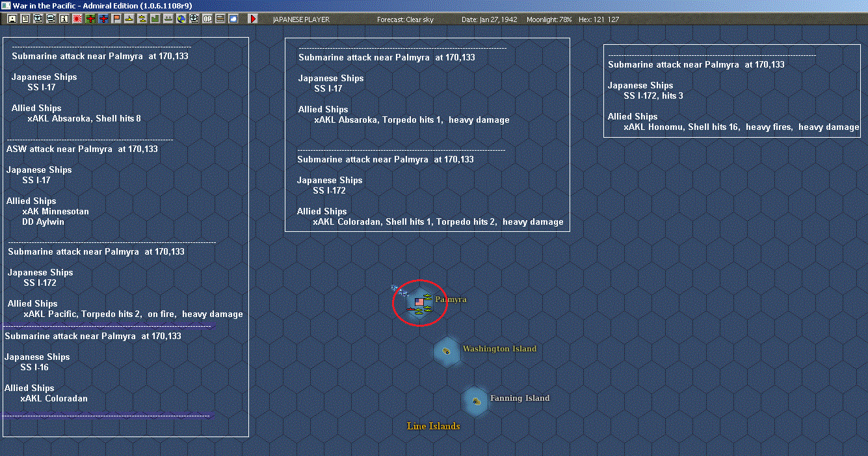Click 'xAKL Honomu, Shell hits 16' line
Viewport: 868px width, 456px height.
pos(741,127)
